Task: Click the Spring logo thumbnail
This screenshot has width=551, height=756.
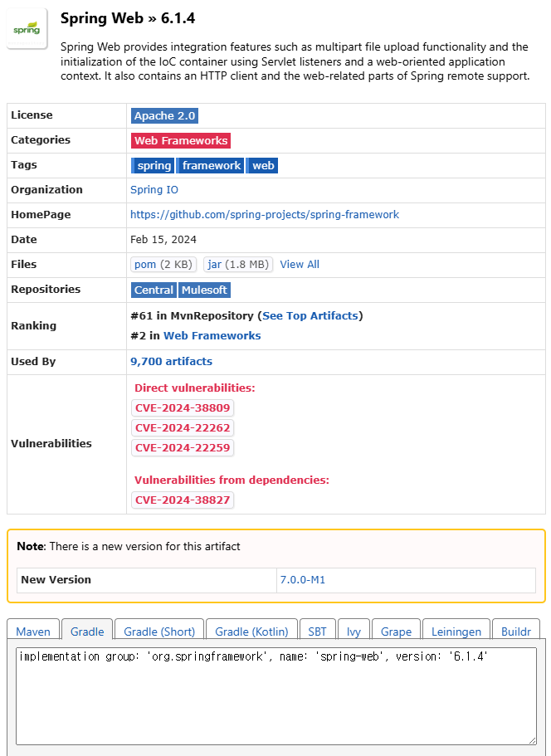Action: [x=27, y=28]
